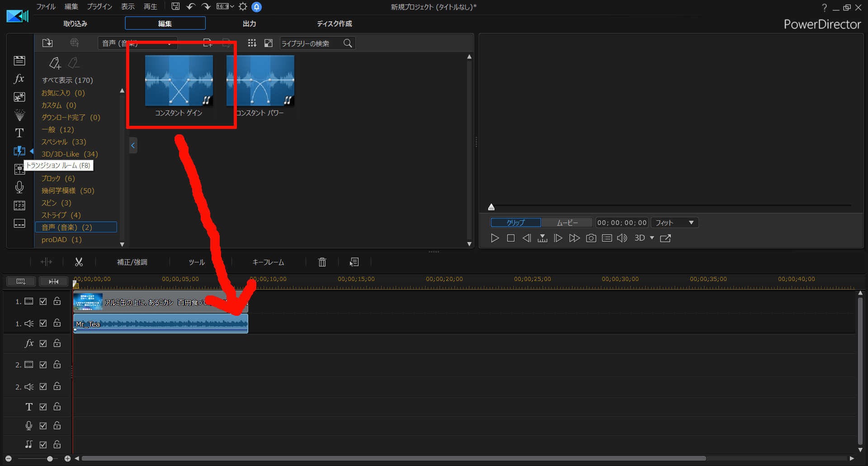
Task: Toggle audio track 2 enable checkbox
Action: pyautogui.click(x=43, y=386)
